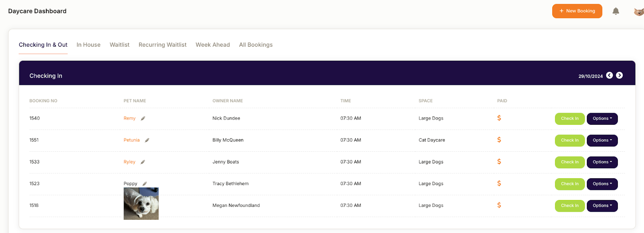The image size is (644, 233).
Task: Open Petunia's pet profile link
Action: click(x=132, y=140)
